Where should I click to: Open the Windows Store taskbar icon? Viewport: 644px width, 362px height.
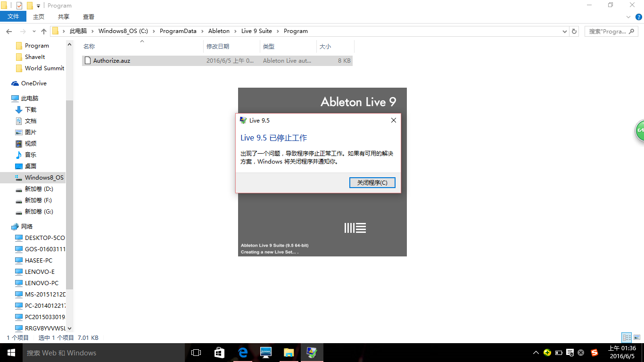click(220, 353)
